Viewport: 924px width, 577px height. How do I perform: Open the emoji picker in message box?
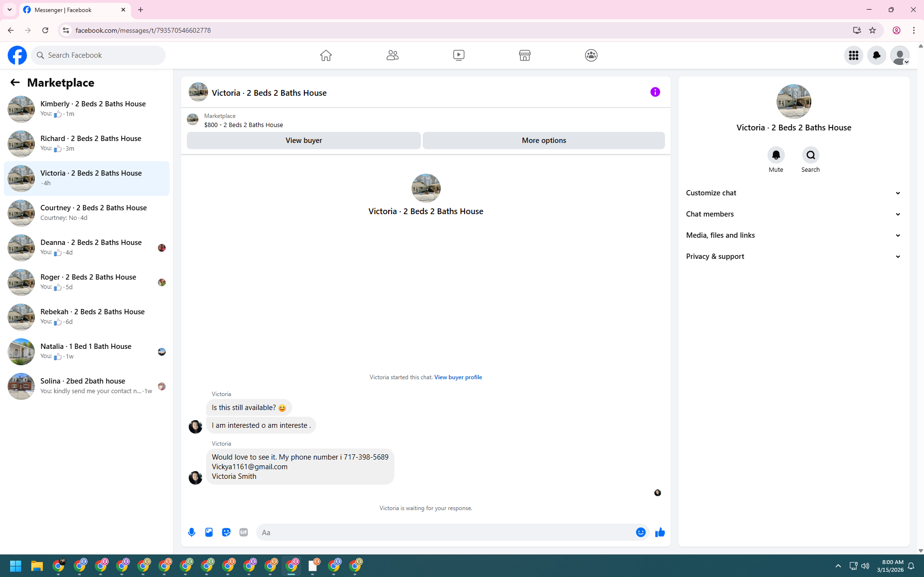641,532
